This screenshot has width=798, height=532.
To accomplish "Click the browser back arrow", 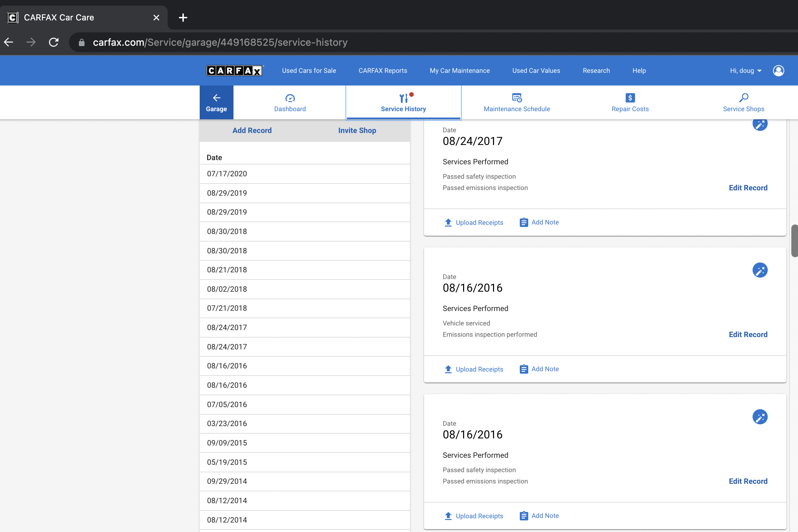I will pyautogui.click(x=9, y=42).
